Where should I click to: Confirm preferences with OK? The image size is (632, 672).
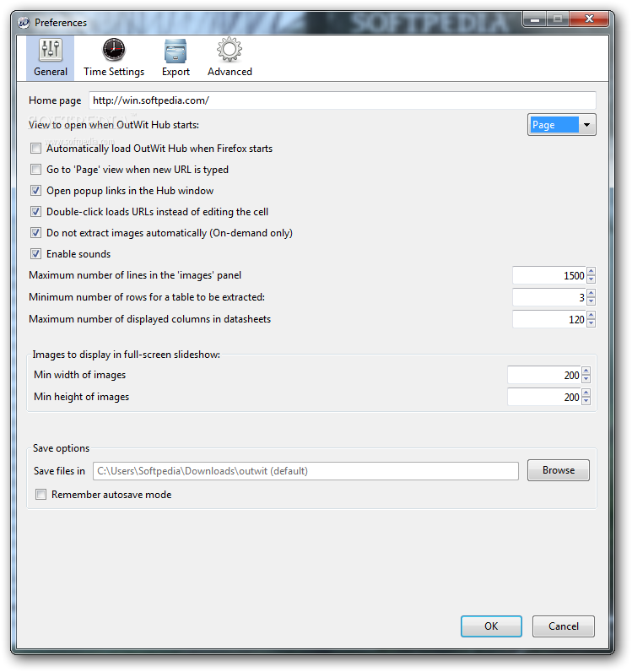pos(491,626)
